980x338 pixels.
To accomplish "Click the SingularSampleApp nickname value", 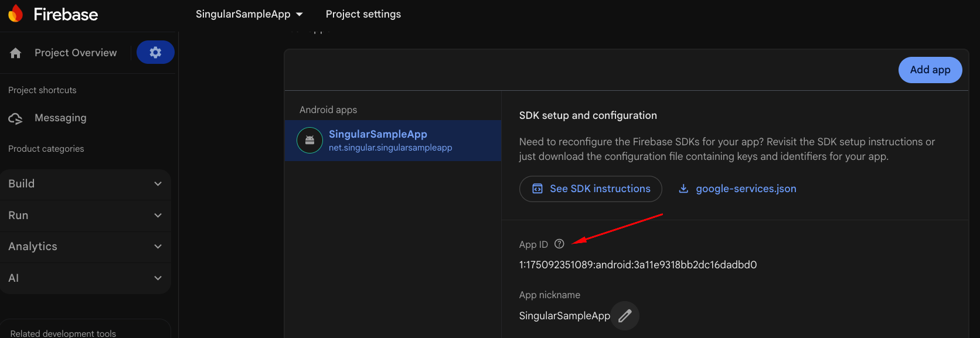I will click(x=564, y=316).
